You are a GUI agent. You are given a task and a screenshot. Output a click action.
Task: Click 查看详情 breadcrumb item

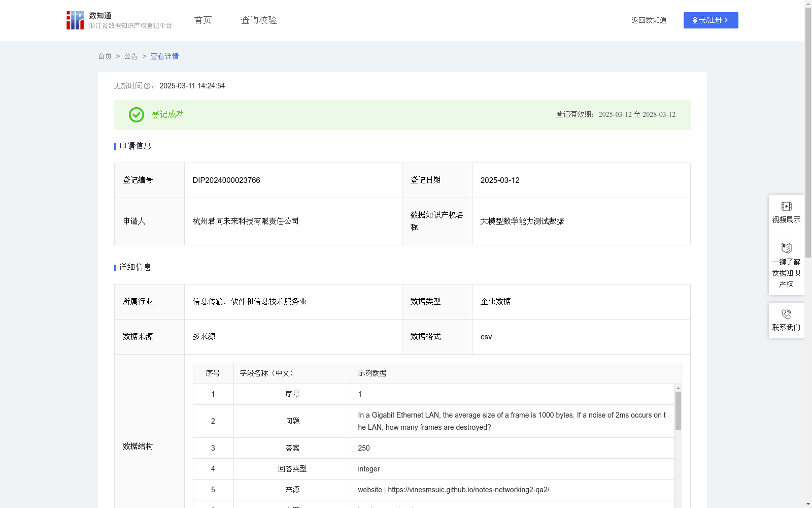(164, 56)
